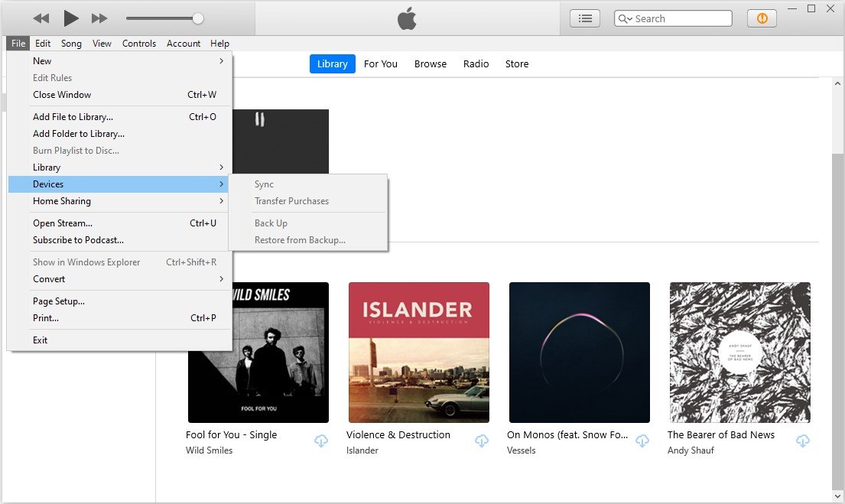This screenshot has width=845, height=504.
Task: Open the Edit menu
Action: pyautogui.click(x=43, y=43)
